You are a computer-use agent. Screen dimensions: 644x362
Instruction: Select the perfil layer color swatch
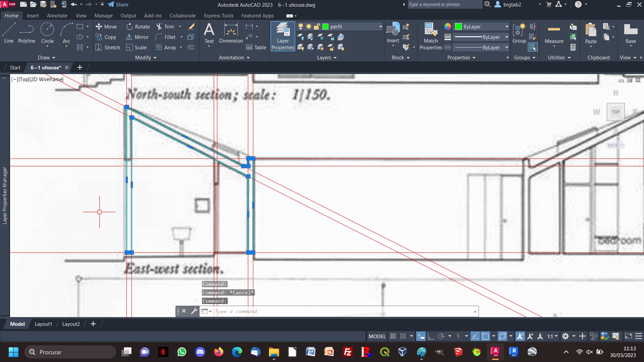[x=325, y=26]
